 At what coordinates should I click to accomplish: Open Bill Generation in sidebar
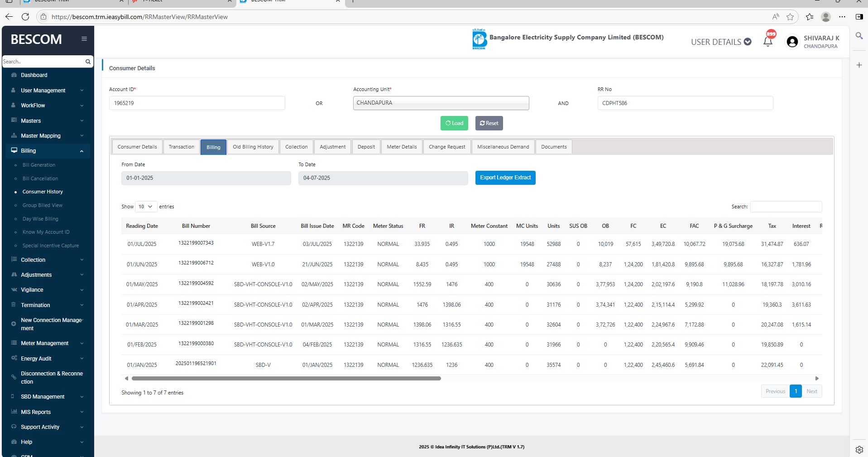39,165
